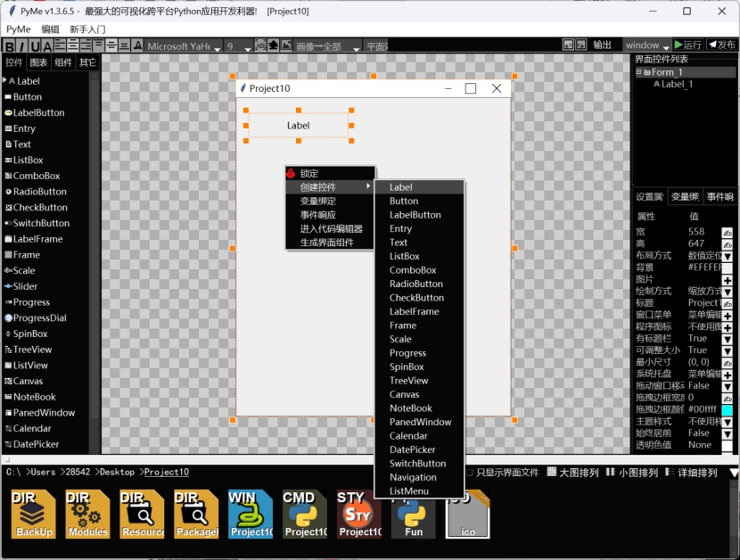The width and height of the screenshot is (740, 560).
Task: Switch file view to 大图排列
Action: click(x=573, y=473)
